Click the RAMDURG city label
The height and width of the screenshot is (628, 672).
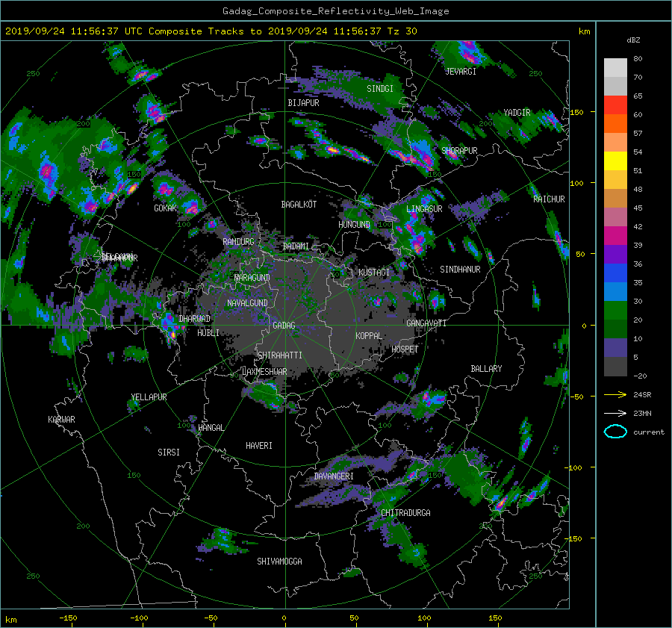(x=238, y=242)
